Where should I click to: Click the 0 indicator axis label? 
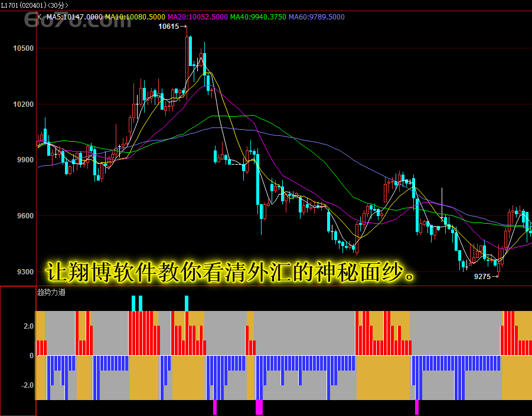pos(31,356)
